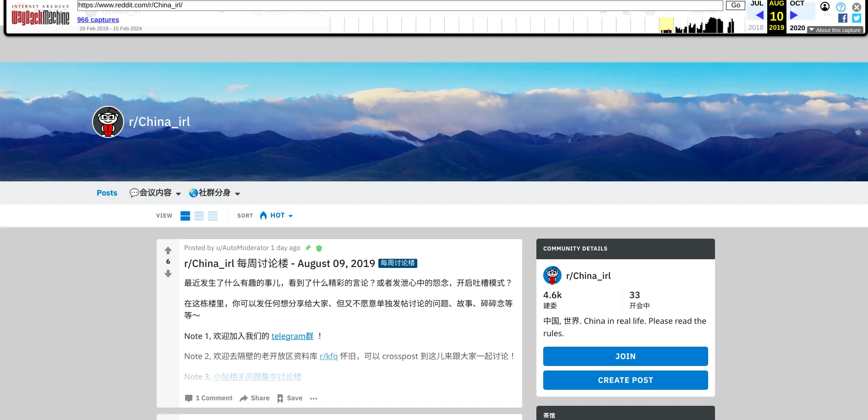Select OCT capture month
Screen dimensions: 868x420
pyautogui.click(x=797, y=4)
